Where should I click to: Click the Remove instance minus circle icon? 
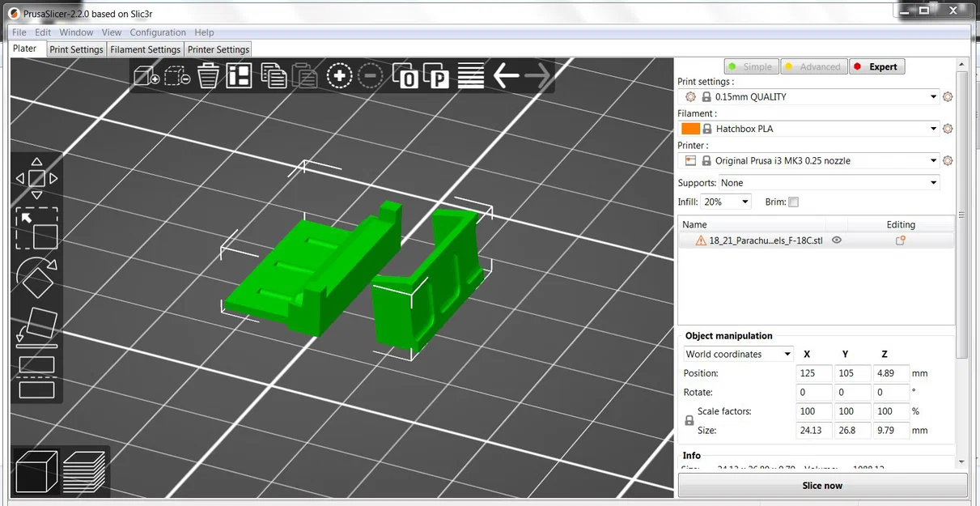tap(371, 77)
